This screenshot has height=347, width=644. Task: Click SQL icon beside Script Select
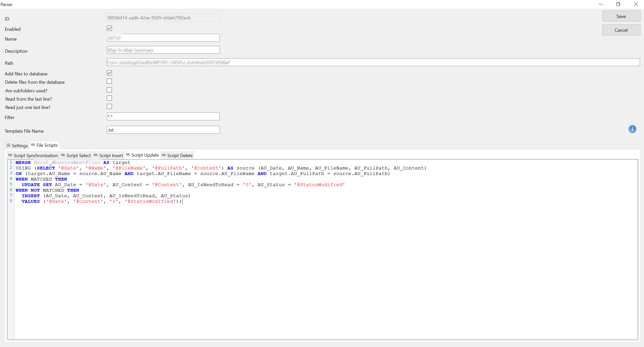(x=63, y=155)
